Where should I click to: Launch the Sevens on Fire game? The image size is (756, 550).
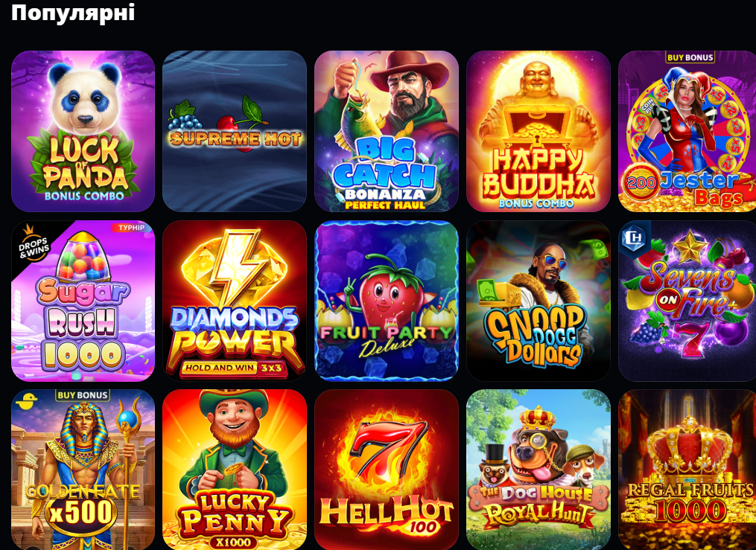687,301
